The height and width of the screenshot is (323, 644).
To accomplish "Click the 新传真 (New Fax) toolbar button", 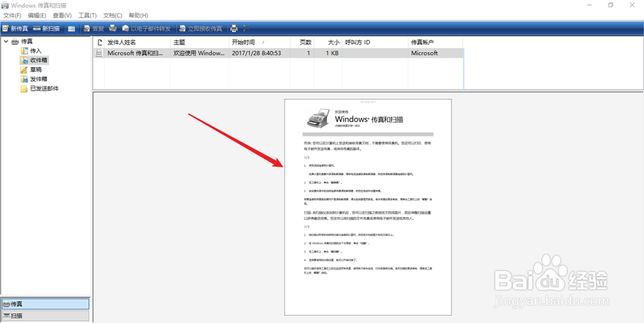I will 15,29.
